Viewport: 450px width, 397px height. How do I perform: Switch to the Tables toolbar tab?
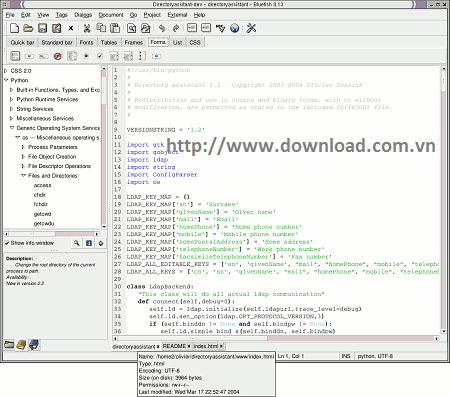(x=109, y=43)
